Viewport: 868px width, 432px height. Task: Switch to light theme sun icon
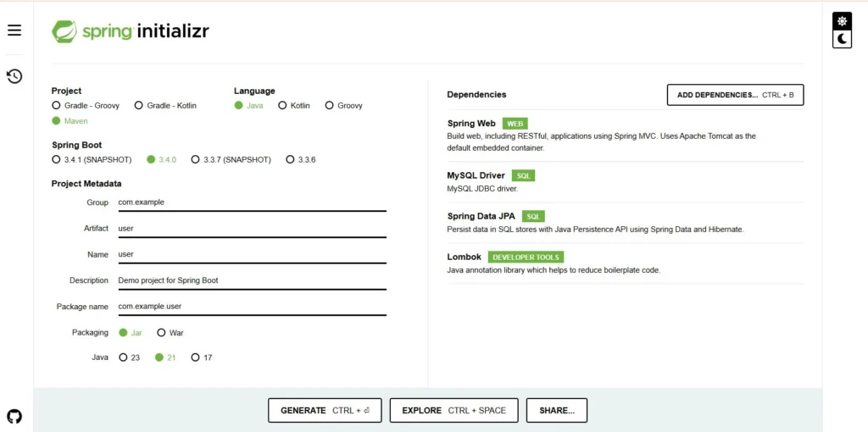[842, 21]
